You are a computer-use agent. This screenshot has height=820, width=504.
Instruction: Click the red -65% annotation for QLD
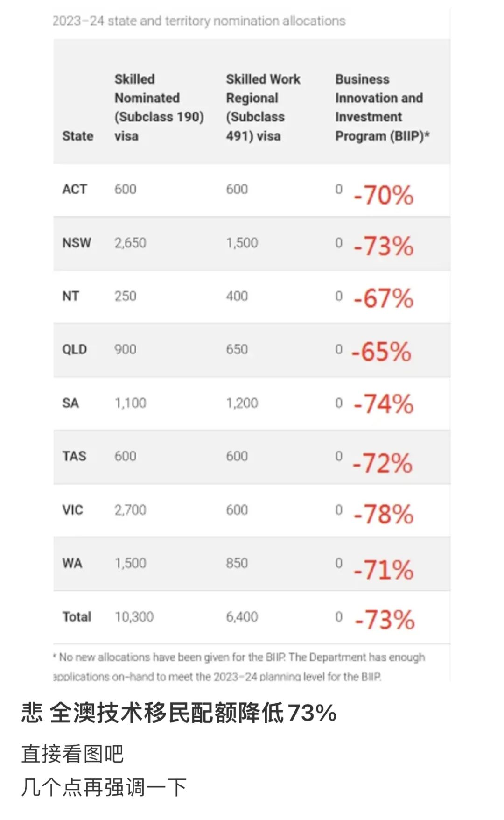click(381, 352)
